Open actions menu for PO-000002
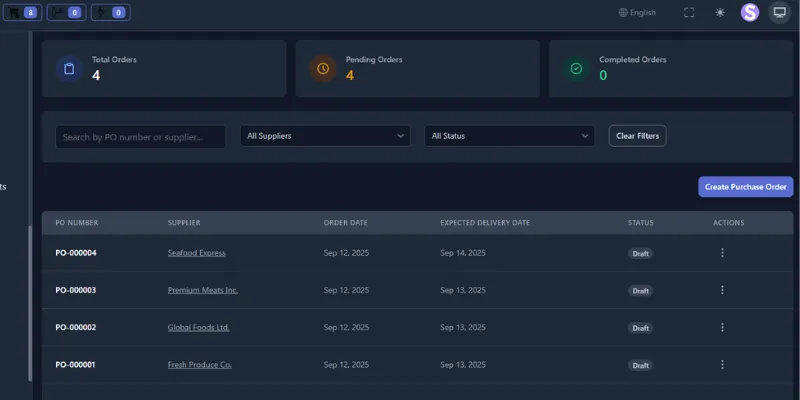Screen dimensions: 800x400 (x=722, y=328)
